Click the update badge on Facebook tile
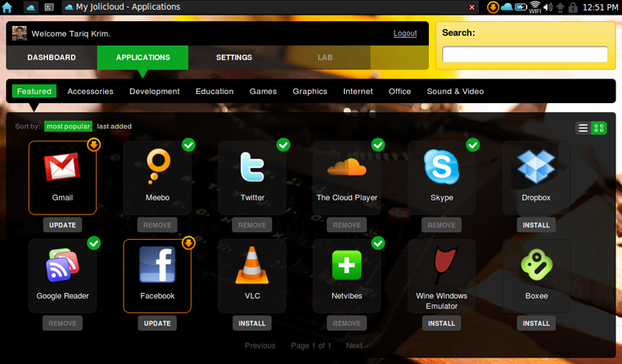Image resolution: width=622 pixels, height=364 pixels. click(188, 243)
